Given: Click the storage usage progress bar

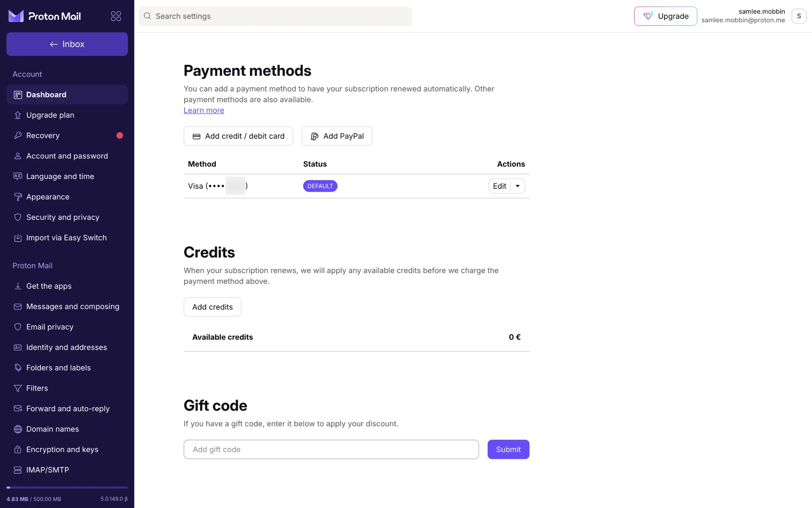Looking at the screenshot, I should click(x=67, y=488).
